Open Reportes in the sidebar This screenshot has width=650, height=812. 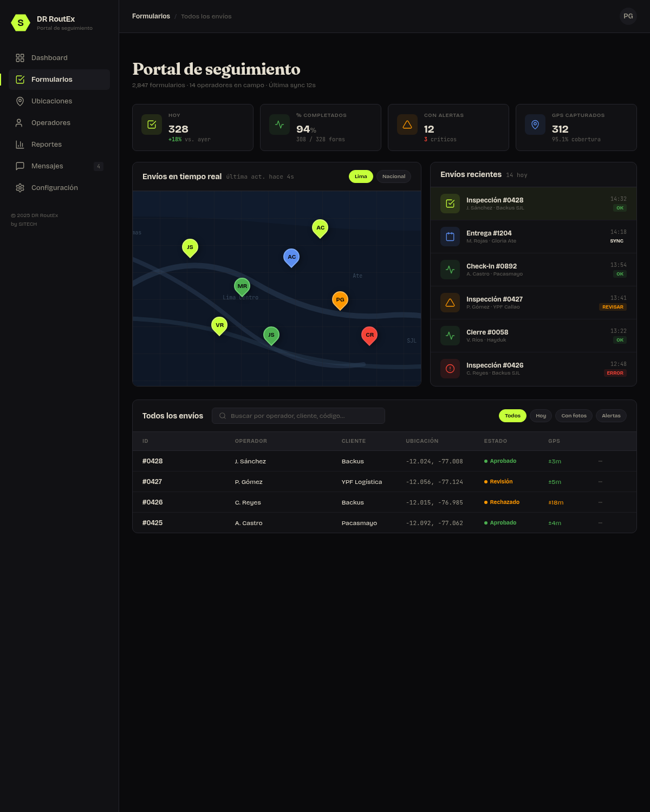(59, 145)
